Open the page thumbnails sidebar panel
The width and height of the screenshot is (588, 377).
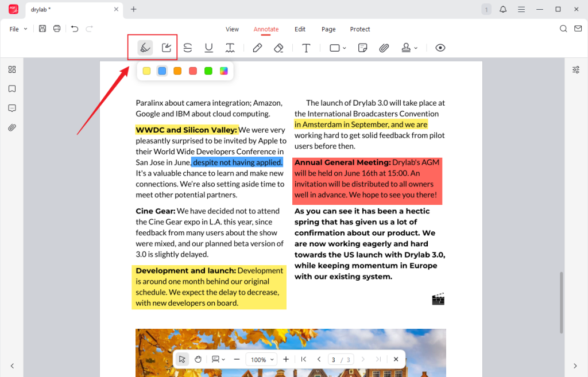coord(12,69)
